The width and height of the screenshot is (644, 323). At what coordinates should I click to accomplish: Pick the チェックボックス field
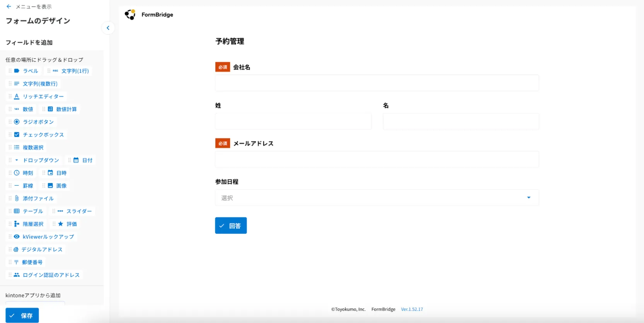(36, 135)
